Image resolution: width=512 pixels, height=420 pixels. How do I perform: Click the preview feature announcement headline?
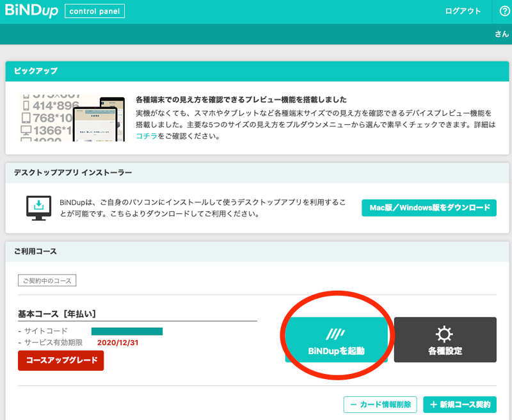[x=241, y=100]
